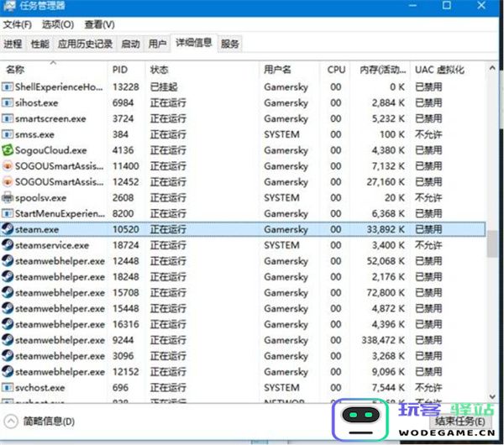This screenshot has height=445, width=504.
Task: Sort by the 内存(活动 column header
Action: 381,70
